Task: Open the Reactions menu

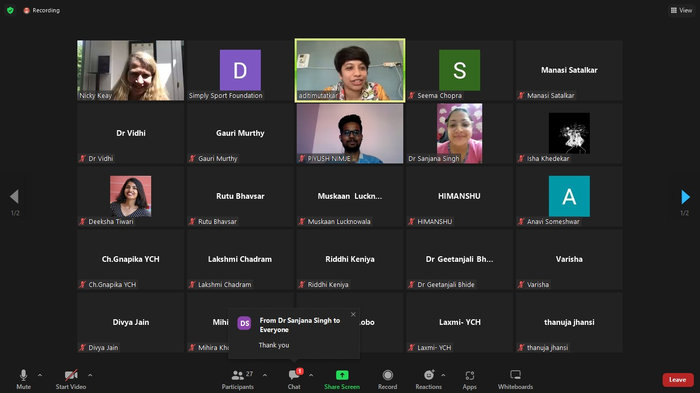Action: point(429,379)
